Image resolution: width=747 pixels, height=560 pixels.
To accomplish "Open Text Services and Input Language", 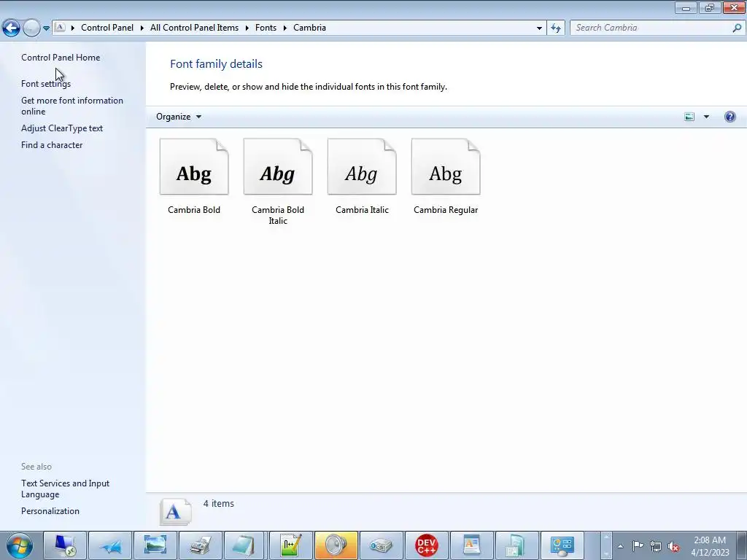I will 65,489.
